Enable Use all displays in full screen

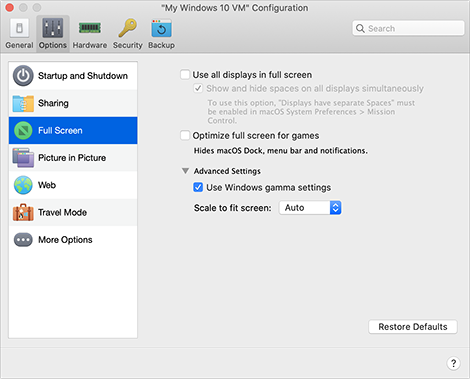pos(185,75)
